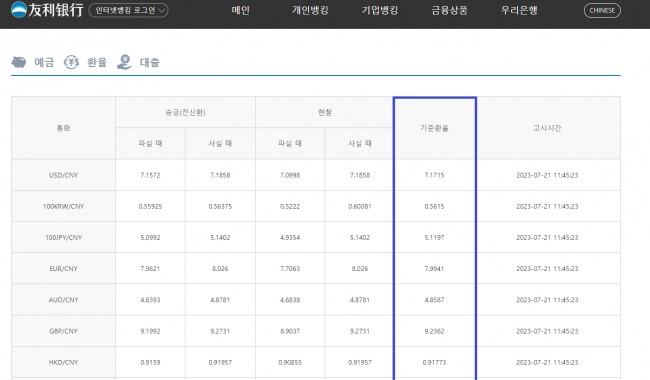The height and width of the screenshot is (380, 650).
Task: Click the USD/CNY row timestamp
Action: tap(547, 175)
